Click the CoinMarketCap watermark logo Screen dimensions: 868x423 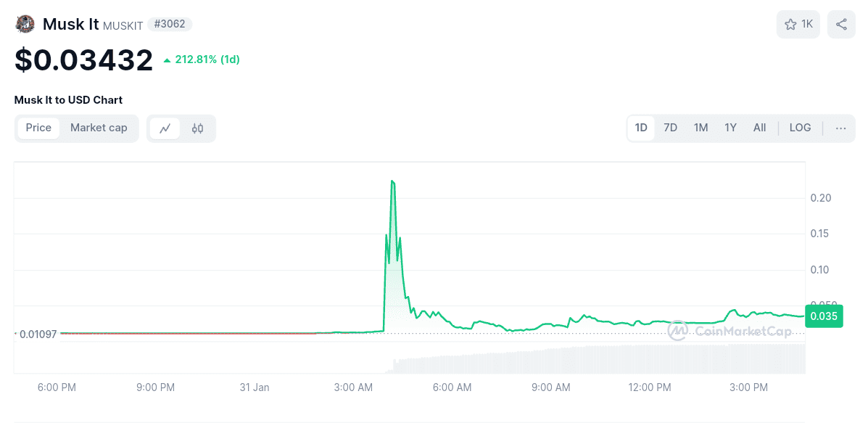(677, 330)
